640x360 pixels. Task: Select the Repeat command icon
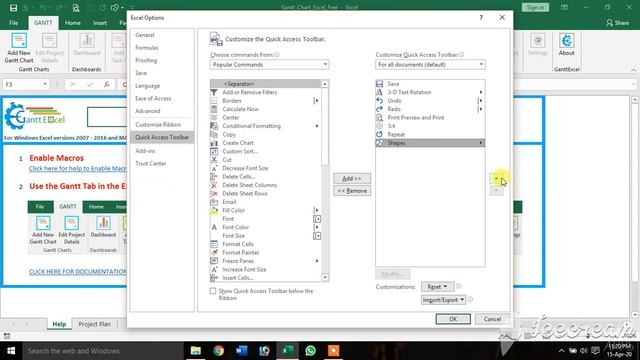380,134
